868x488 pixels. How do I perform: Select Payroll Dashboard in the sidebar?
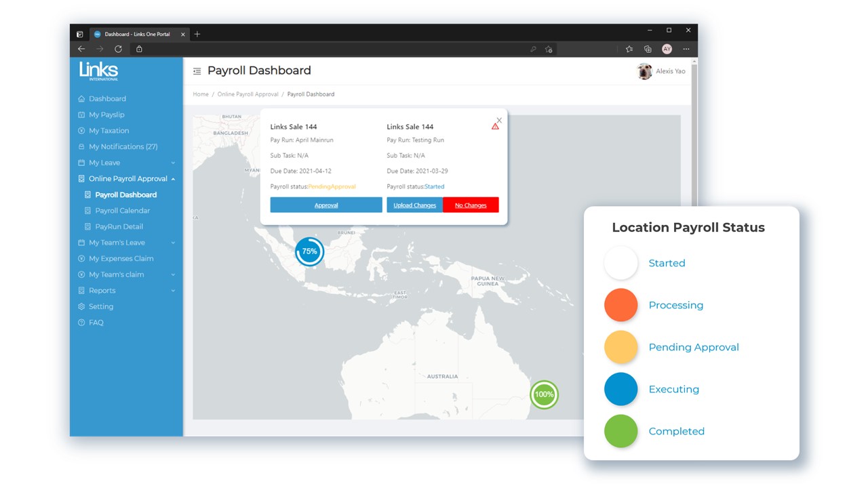(126, 195)
